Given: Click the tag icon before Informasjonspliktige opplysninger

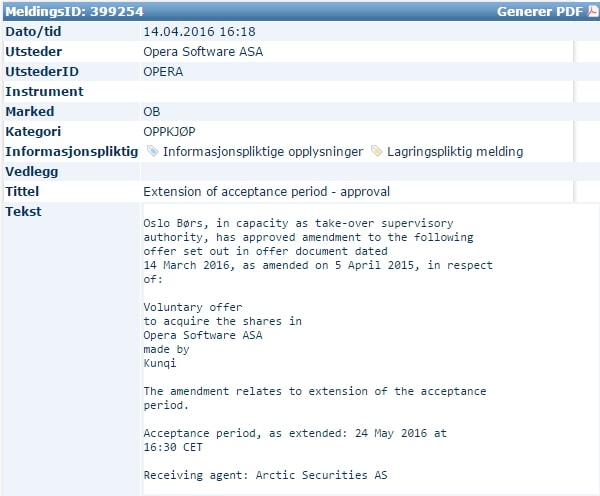Looking at the screenshot, I should (x=152, y=151).
